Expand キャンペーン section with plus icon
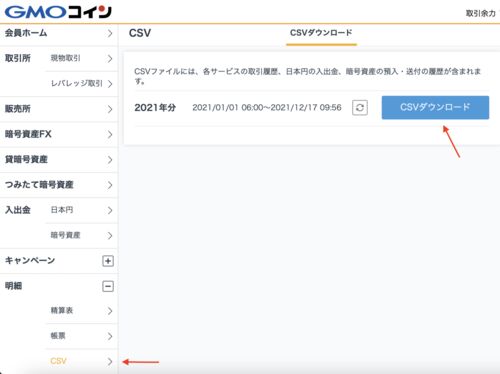The width and height of the screenshot is (500, 374). [x=108, y=261]
